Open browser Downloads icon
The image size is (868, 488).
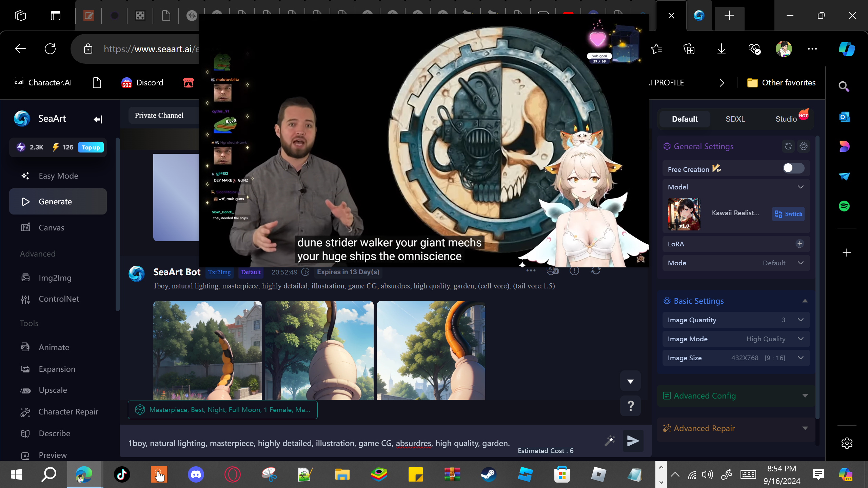point(722,49)
